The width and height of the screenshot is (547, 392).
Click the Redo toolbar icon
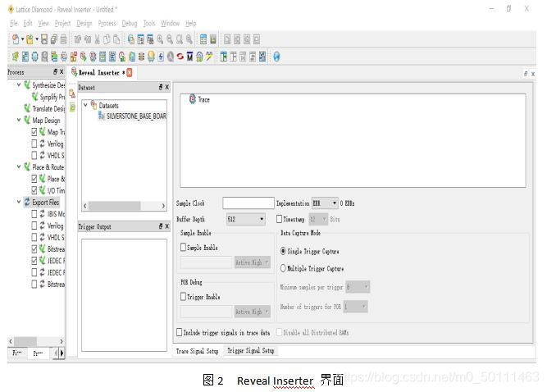[x=88, y=39]
